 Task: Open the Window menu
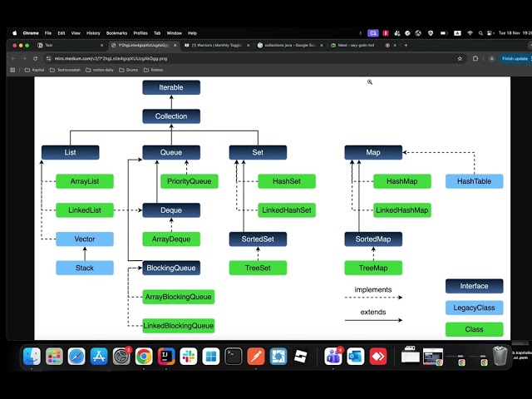click(x=175, y=33)
